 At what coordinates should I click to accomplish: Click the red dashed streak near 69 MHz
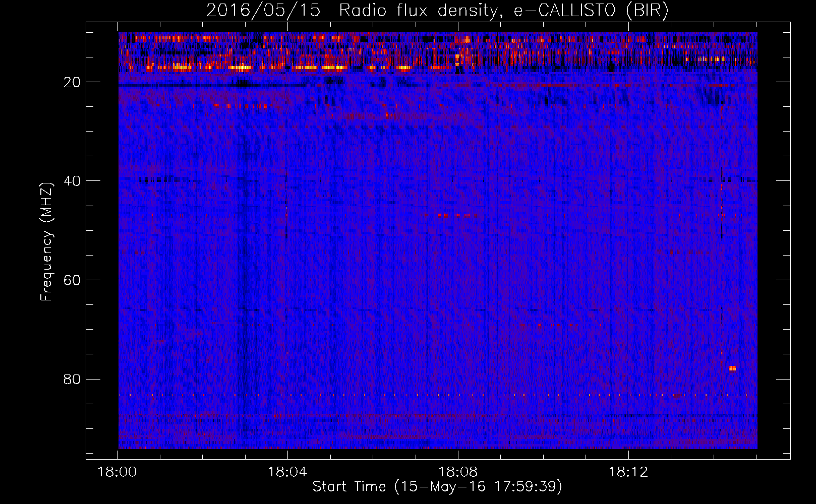point(546,326)
